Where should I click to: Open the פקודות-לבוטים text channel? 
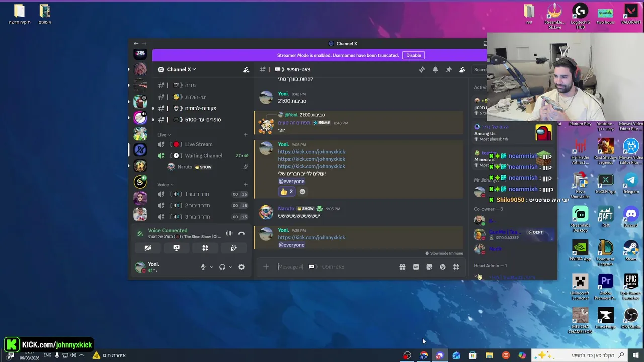[x=202, y=108]
